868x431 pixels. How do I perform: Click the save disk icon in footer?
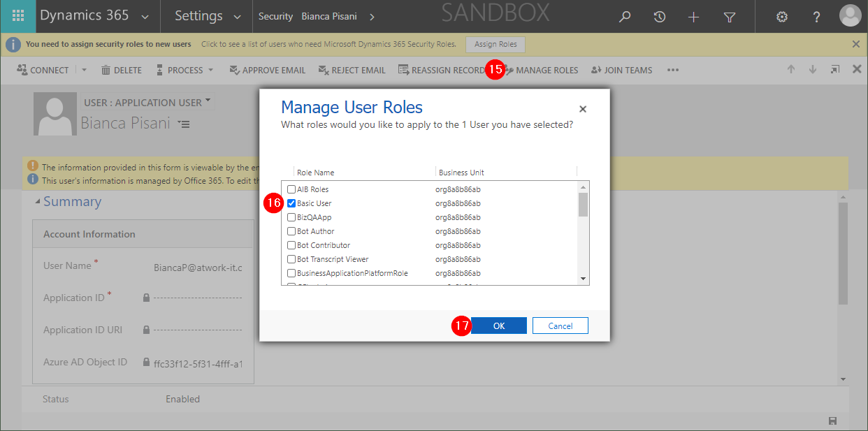[832, 421]
